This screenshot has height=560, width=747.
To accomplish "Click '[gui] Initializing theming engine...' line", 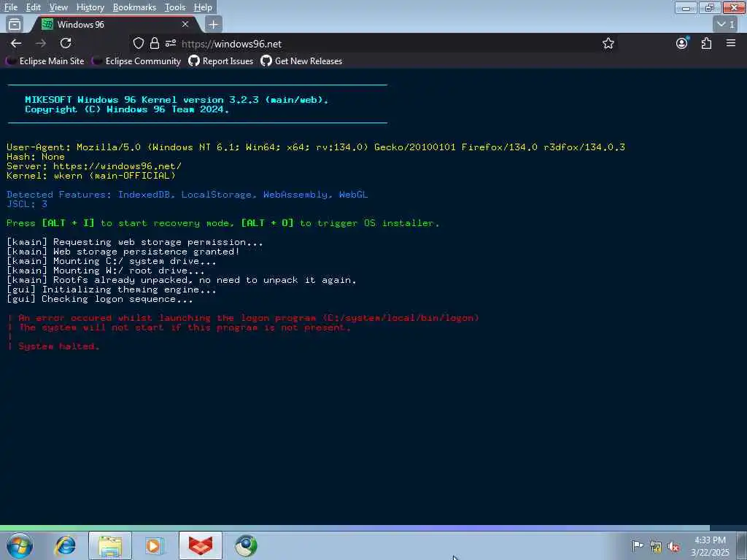I will [x=112, y=289].
